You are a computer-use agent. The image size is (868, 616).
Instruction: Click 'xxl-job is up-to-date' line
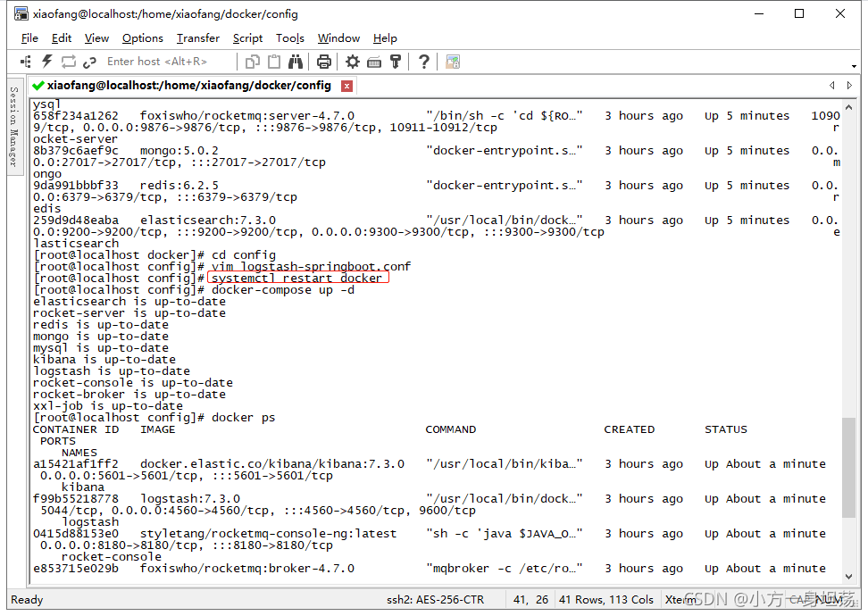tap(108, 406)
